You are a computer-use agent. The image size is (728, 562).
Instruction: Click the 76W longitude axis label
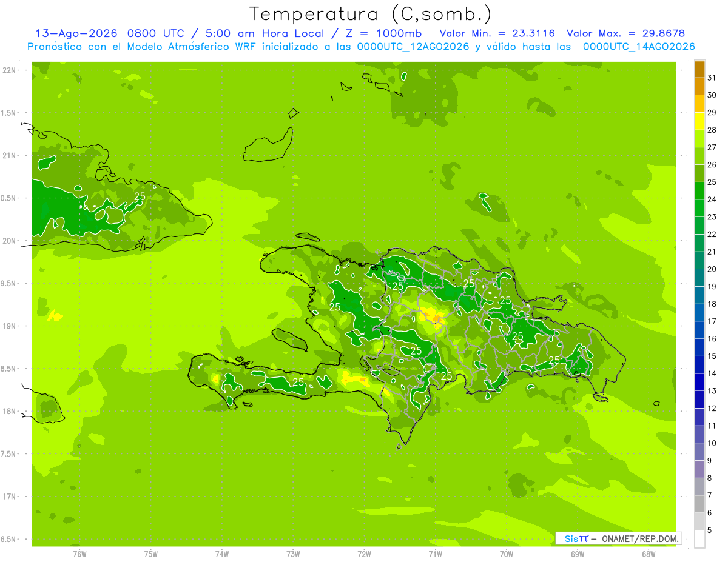point(79,554)
